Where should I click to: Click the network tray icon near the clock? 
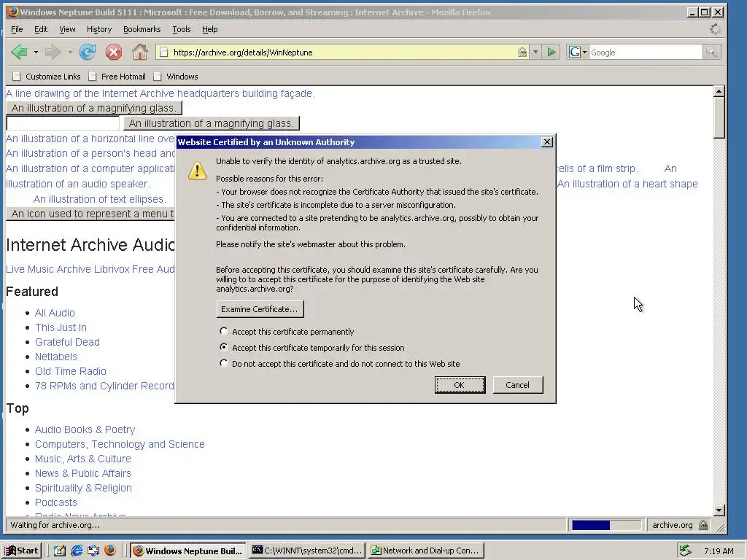pyautogui.click(x=685, y=551)
